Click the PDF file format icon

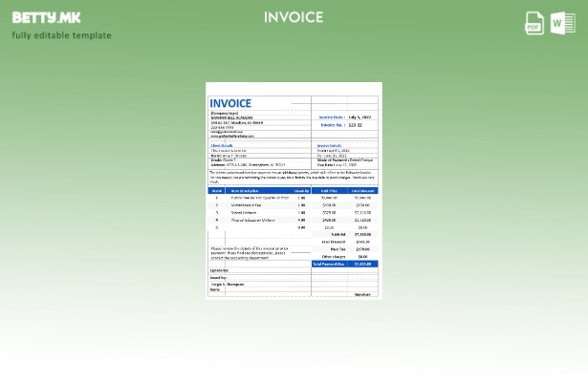click(x=534, y=23)
